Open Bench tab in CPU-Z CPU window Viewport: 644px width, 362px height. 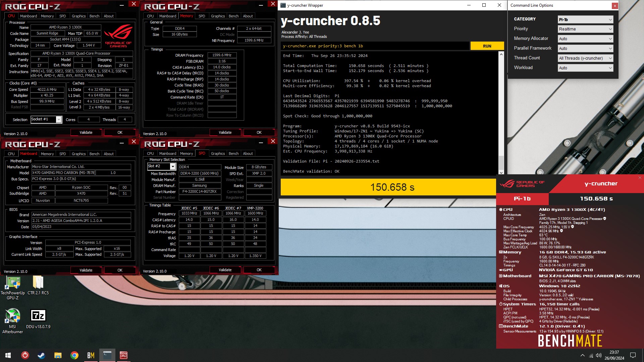(94, 16)
